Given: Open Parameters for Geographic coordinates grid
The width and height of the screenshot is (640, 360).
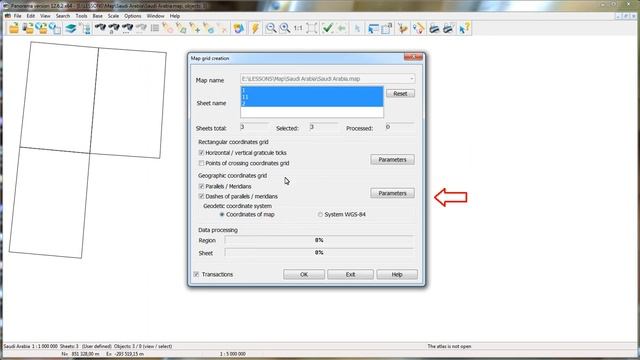Looking at the screenshot, I should pyautogui.click(x=392, y=193).
